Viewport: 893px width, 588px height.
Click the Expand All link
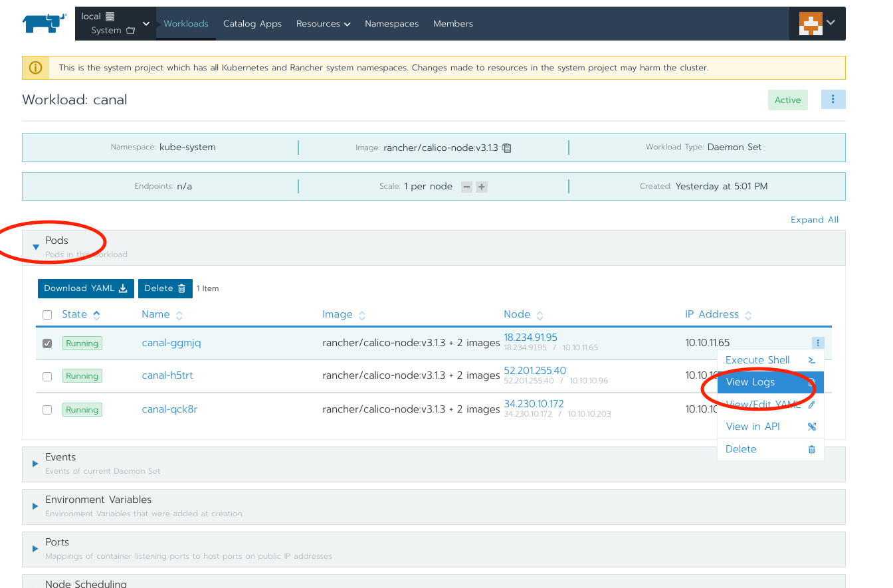point(815,219)
